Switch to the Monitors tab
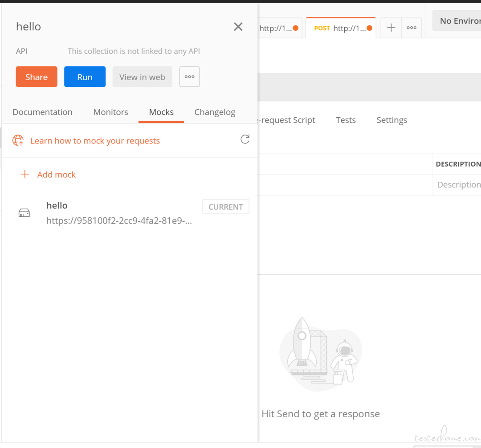This screenshot has height=448, width=481. point(111,112)
